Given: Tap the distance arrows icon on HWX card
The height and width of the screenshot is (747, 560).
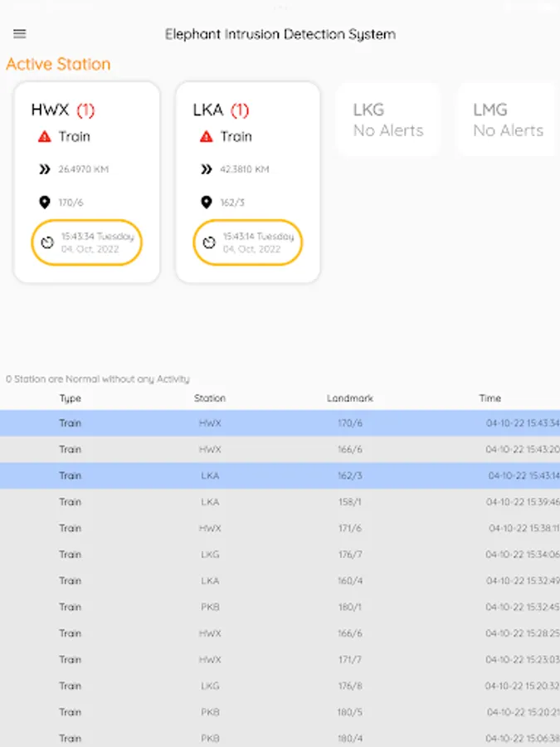Looking at the screenshot, I should coord(45,169).
